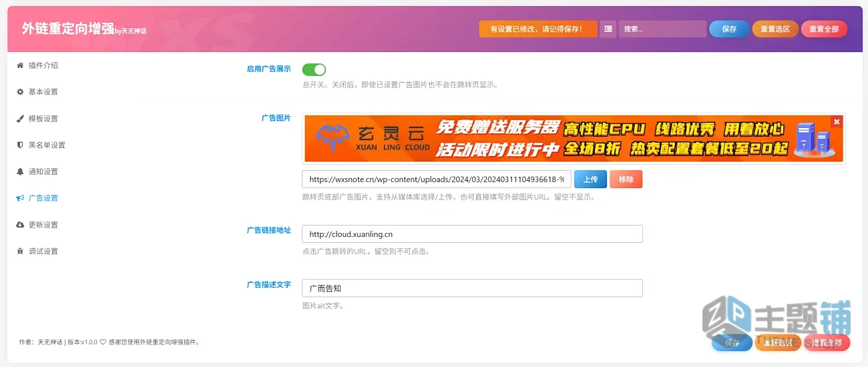Click the 广告链接地址 label
The image size is (868, 367).
269,230
